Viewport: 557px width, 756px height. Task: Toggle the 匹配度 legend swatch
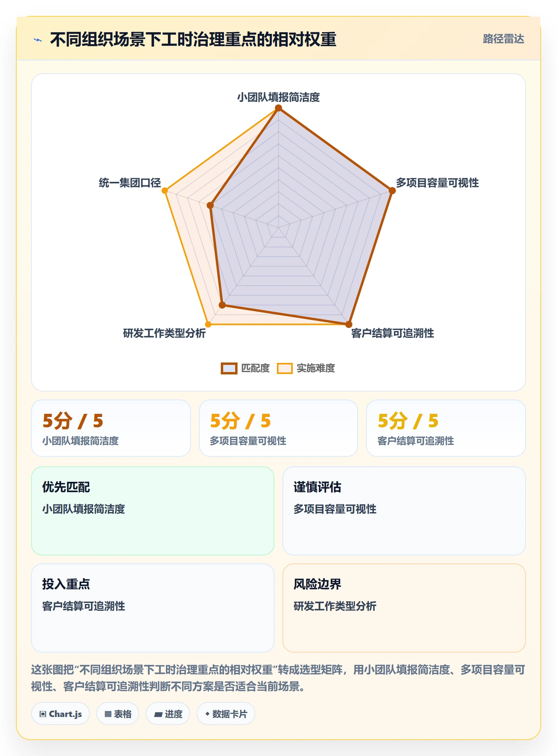tap(229, 368)
